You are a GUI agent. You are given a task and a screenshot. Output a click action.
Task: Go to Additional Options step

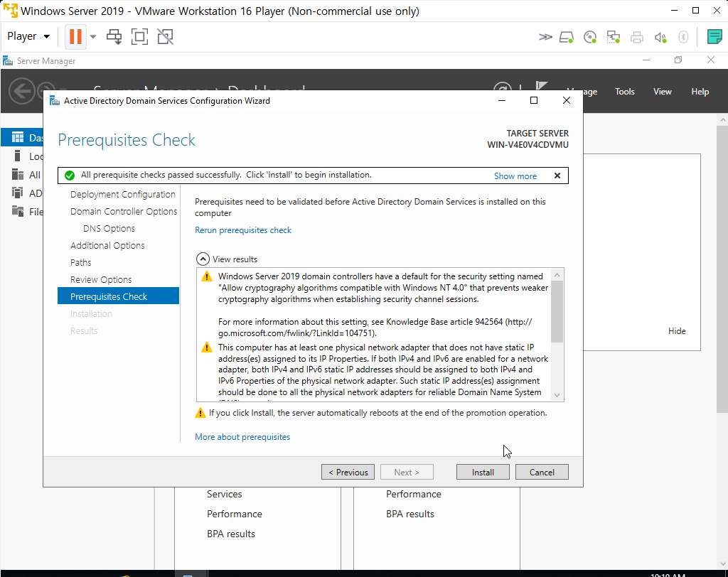107,245
